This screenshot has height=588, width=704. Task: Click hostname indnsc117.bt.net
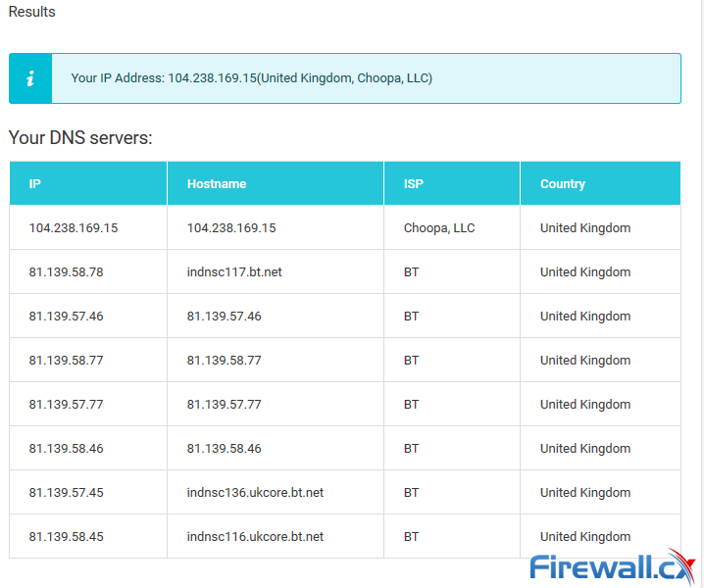coord(234,272)
